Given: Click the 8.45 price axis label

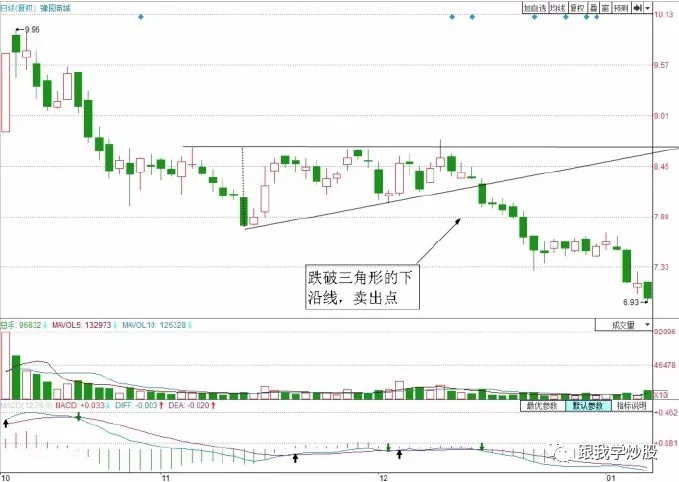Looking at the screenshot, I should [661, 167].
